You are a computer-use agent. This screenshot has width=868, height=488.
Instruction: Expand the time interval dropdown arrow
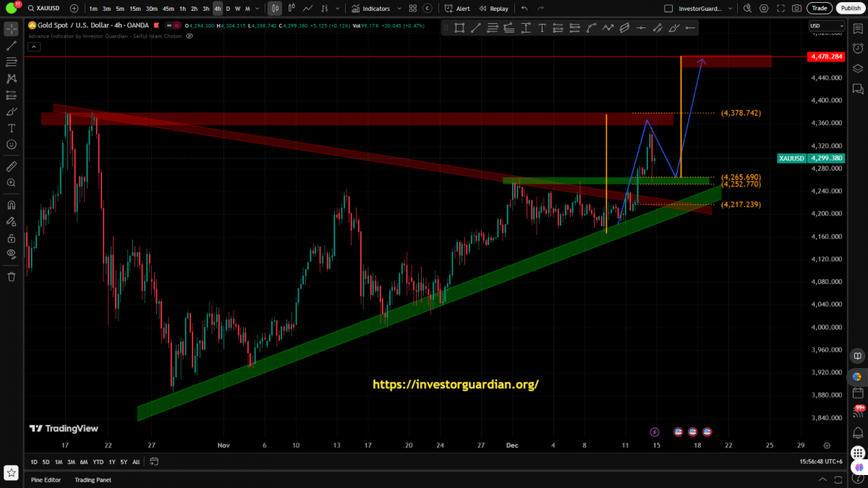pyautogui.click(x=258, y=9)
